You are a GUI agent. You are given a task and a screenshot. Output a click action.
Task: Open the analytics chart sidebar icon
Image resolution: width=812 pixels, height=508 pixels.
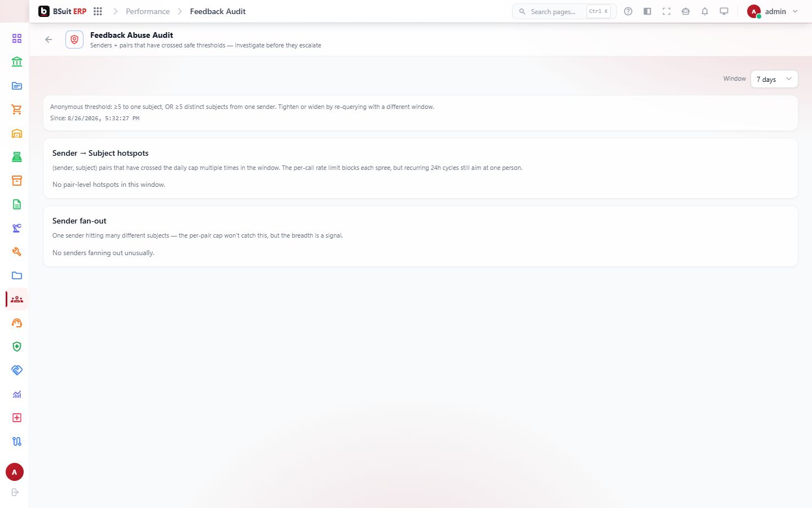point(17,394)
